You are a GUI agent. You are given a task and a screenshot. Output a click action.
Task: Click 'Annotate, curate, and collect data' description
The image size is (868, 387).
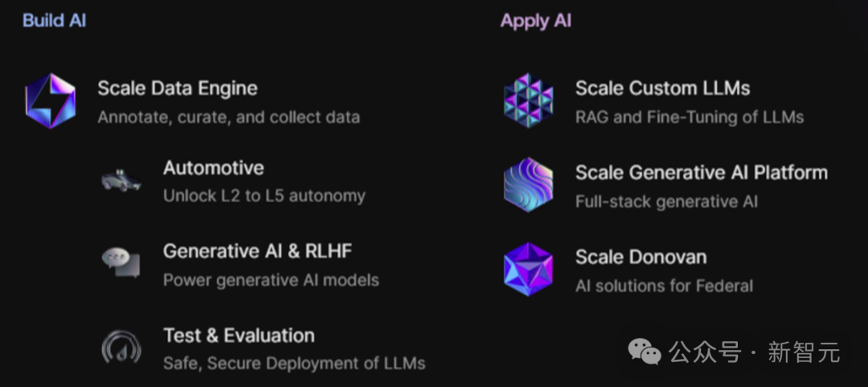pos(228,117)
